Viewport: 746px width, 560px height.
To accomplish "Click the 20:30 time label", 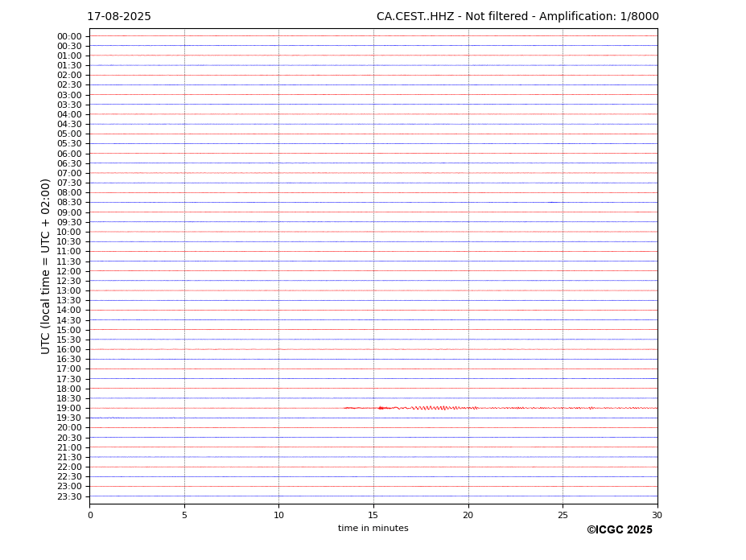I will pos(69,438).
